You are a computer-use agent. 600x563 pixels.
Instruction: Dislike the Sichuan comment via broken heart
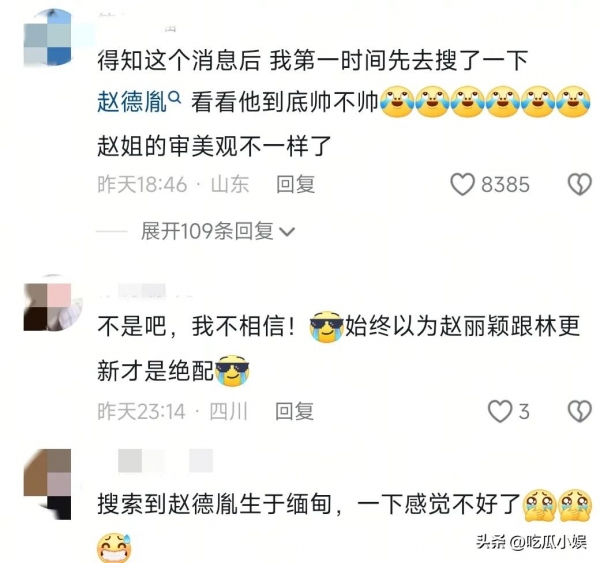coord(579,411)
